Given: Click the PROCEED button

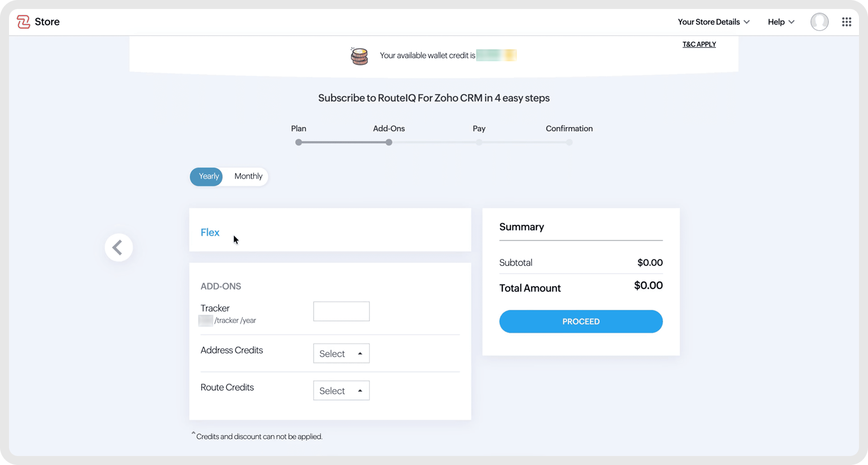Looking at the screenshot, I should (580, 322).
